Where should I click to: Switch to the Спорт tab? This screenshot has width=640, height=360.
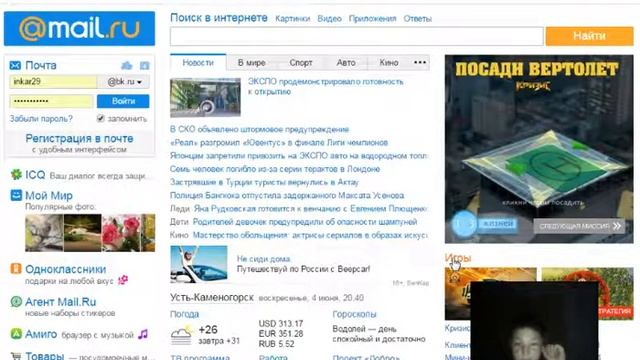(x=301, y=63)
